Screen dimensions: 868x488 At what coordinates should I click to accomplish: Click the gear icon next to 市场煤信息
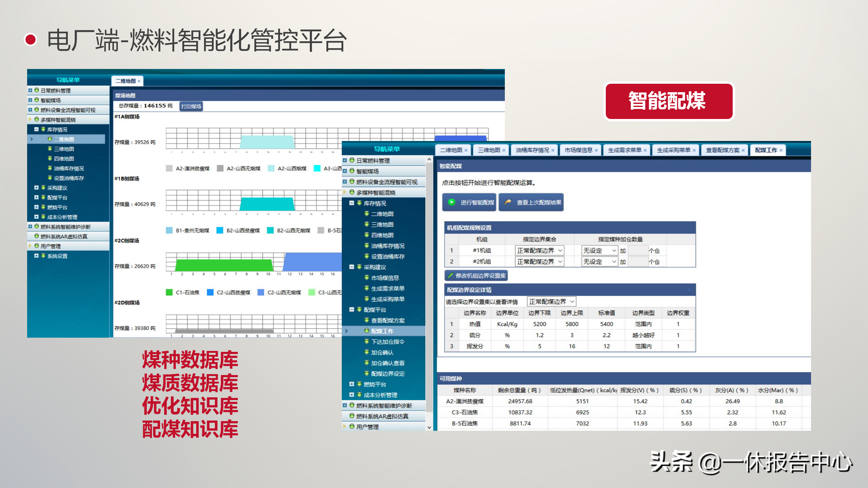pyautogui.click(x=366, y=277)
